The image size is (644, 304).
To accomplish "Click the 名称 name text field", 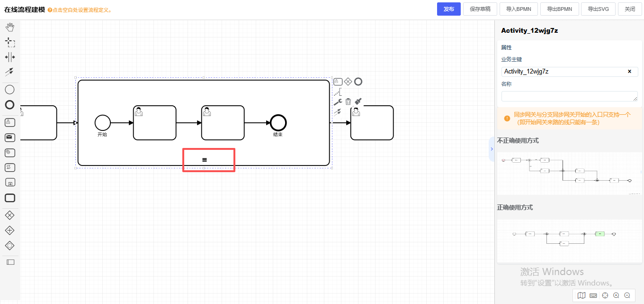I will click(569, 96).
